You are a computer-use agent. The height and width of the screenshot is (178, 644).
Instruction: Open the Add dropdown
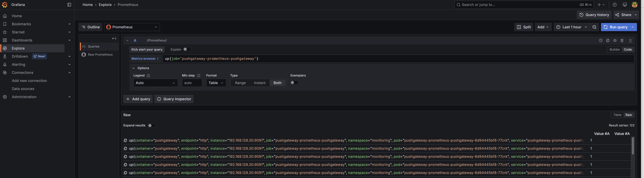point(543,27)
